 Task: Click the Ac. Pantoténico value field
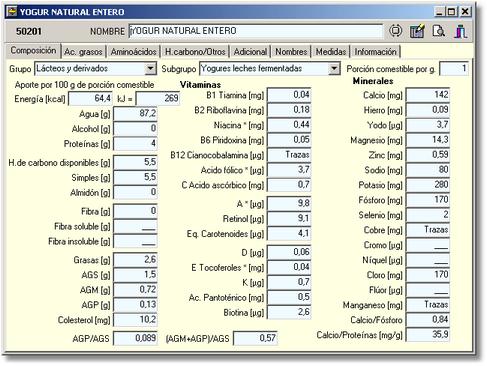tap(289, 297)
